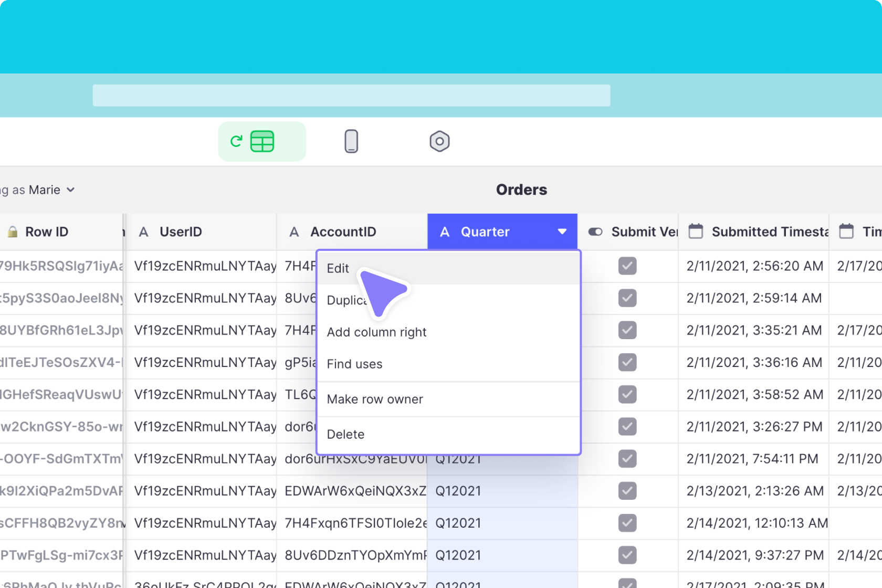Uncheck Submit Verified for the 7:54:11 PM row
The image size is (882, 588).
click(x=627, y=459)
